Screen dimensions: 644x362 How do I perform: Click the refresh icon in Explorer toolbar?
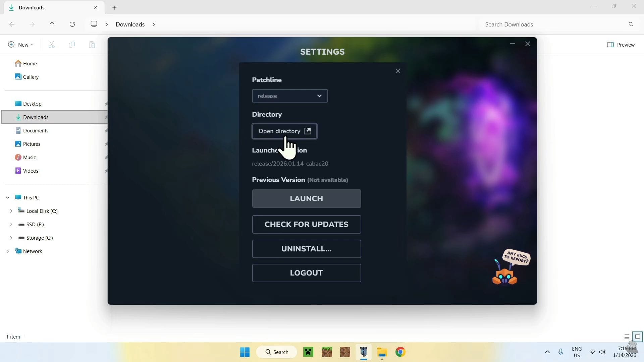tap(72, 24)
